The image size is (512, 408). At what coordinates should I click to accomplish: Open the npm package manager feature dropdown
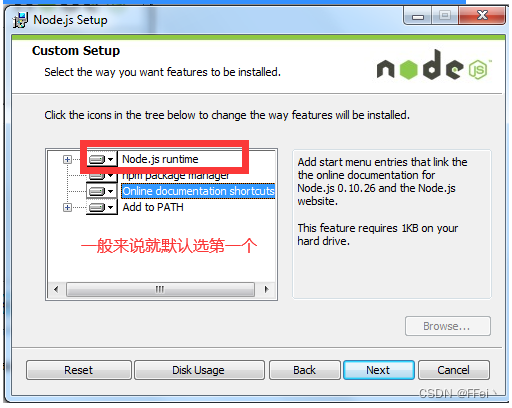pos(110,176)
